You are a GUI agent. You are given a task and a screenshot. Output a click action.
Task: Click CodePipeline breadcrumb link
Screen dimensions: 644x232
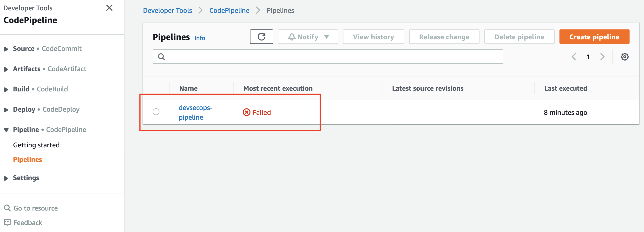[x=229, y=11]
